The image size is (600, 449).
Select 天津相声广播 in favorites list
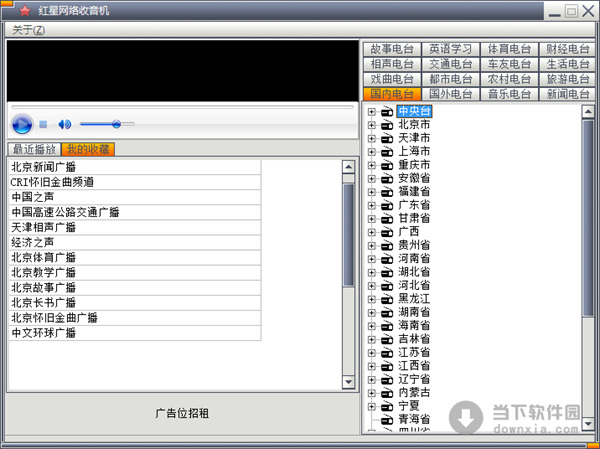pos(135,227)
